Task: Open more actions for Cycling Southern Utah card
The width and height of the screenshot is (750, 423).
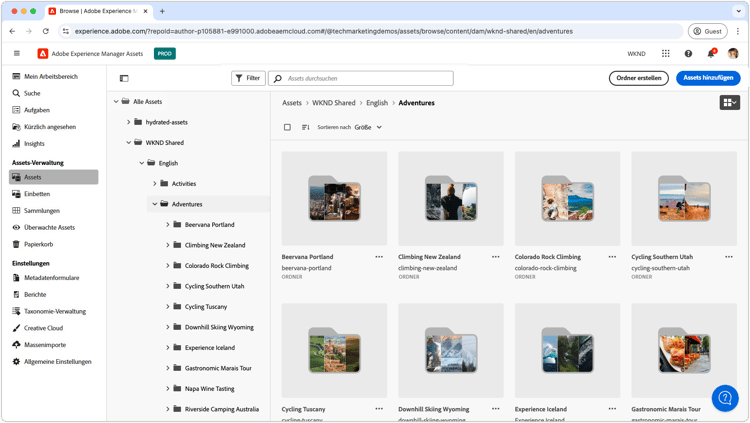Action: [728, 257]
